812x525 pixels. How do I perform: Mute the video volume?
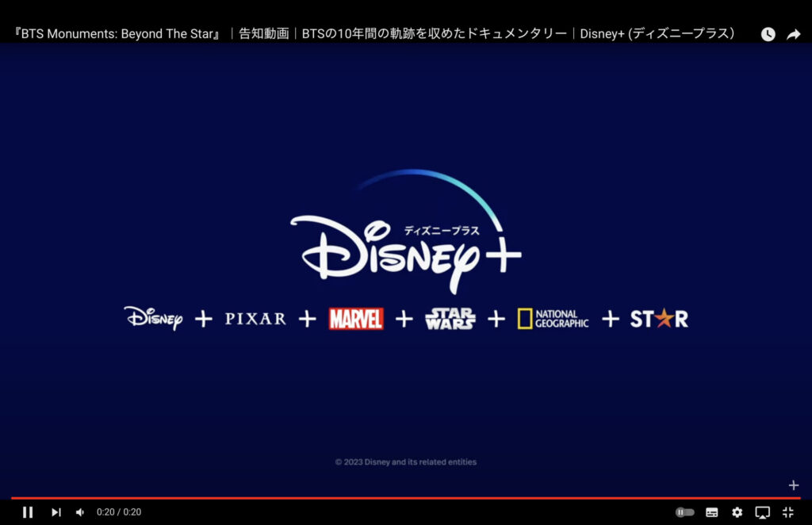pyautogui.click(x=80, y=512)
